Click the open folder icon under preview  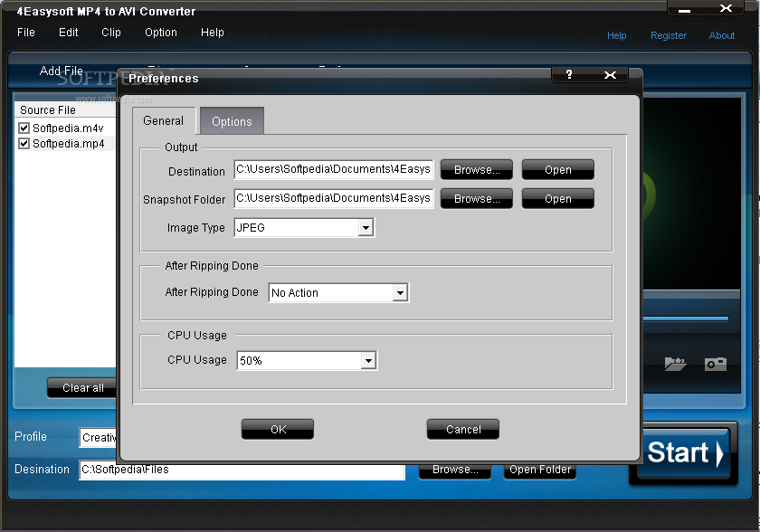[x=675, y=364]
